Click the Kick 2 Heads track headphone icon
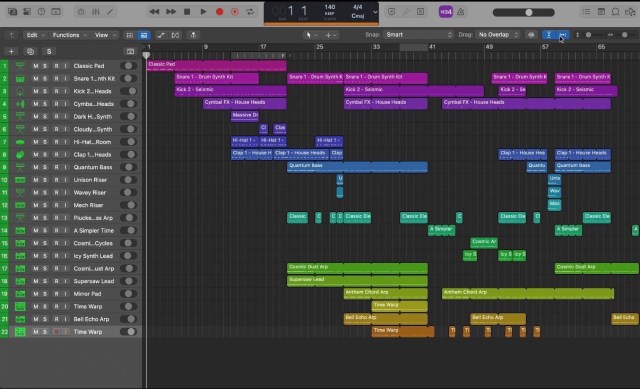Image resolution: width=640 pixels, height=389 pixels. (x=20, y=91)
